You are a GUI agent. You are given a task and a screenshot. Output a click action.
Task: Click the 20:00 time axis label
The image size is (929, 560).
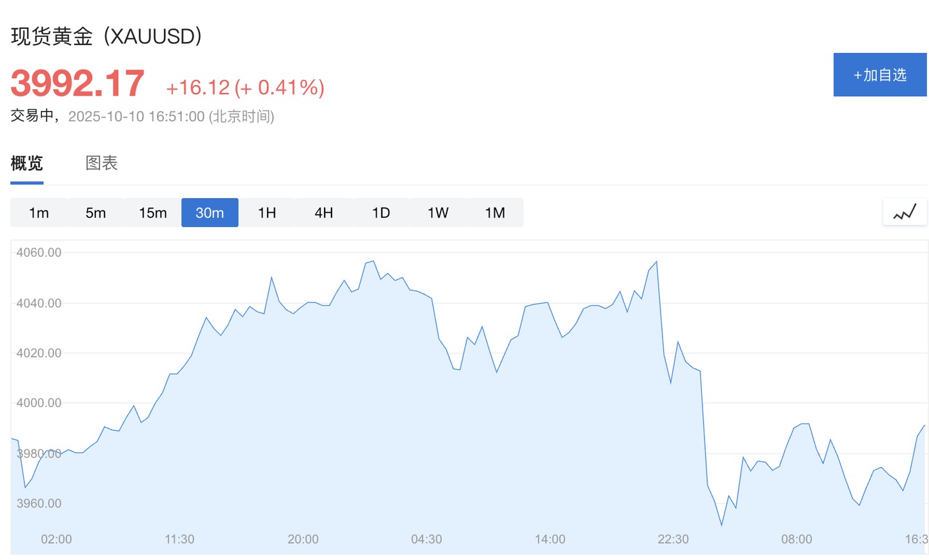[303, 539]
